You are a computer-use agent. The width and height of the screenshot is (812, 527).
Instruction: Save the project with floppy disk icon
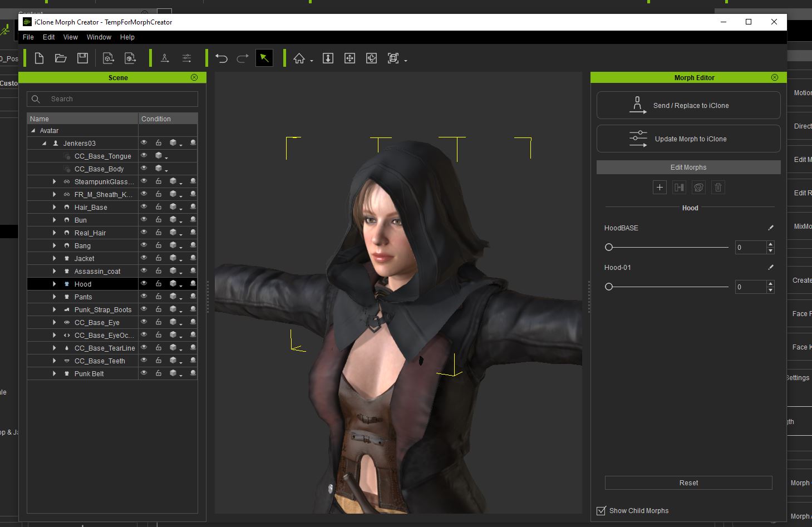(x=82, y=58)
